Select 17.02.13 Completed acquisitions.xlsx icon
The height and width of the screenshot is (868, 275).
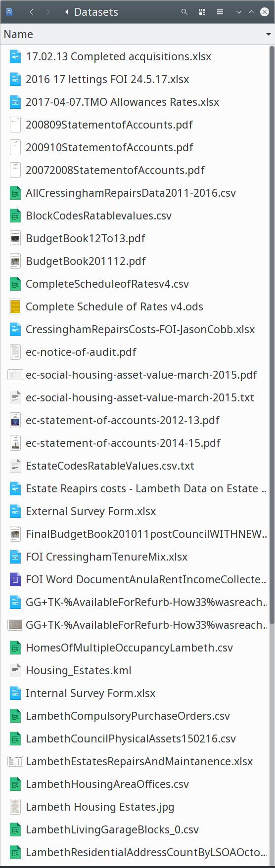(x=15, y=56)
